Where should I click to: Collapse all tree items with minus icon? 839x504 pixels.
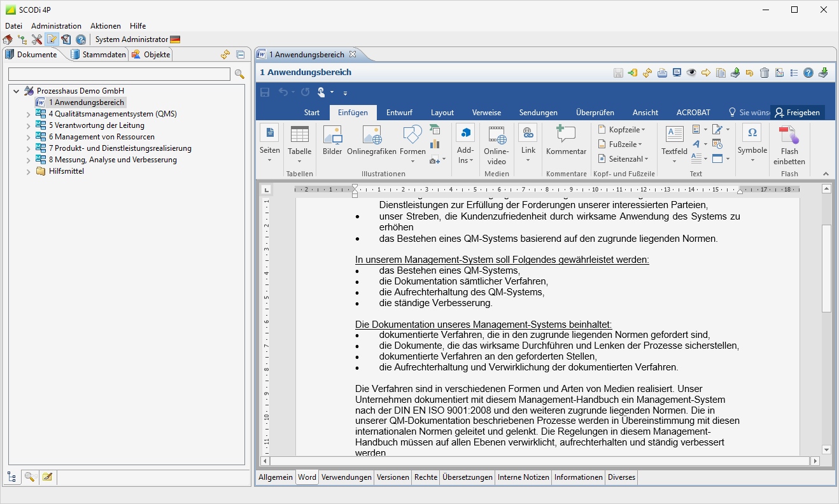[x=240, y=55]
